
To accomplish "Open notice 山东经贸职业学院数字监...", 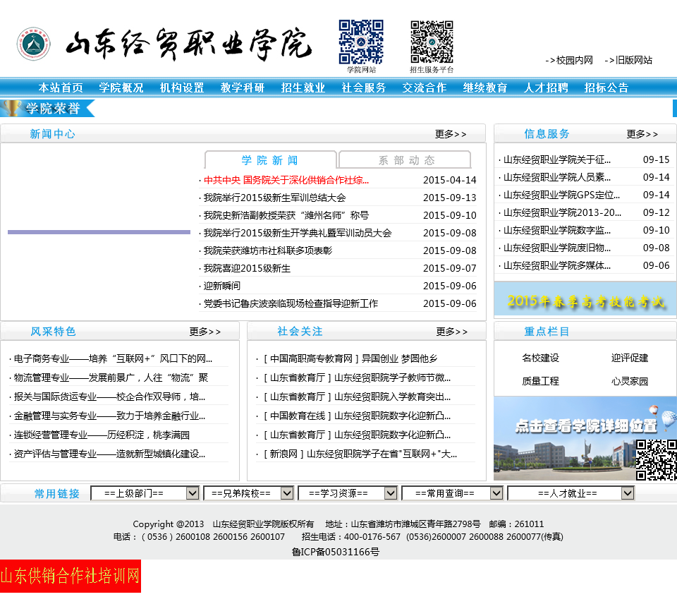I will point(557,230).
